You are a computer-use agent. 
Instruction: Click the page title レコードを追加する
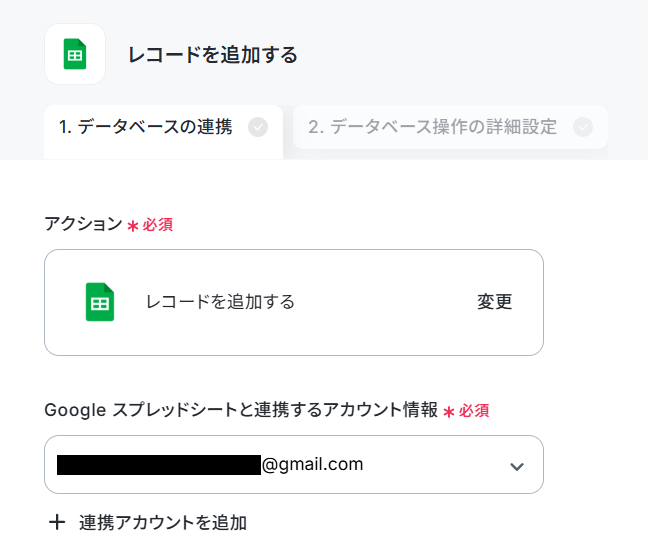tap(213, 55)
